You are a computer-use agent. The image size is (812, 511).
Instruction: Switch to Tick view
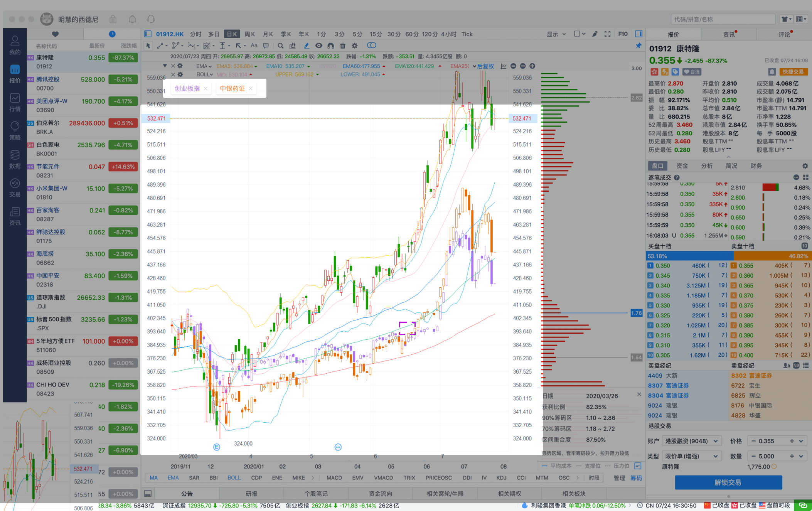pyautogui.click(x=467, y=34)
